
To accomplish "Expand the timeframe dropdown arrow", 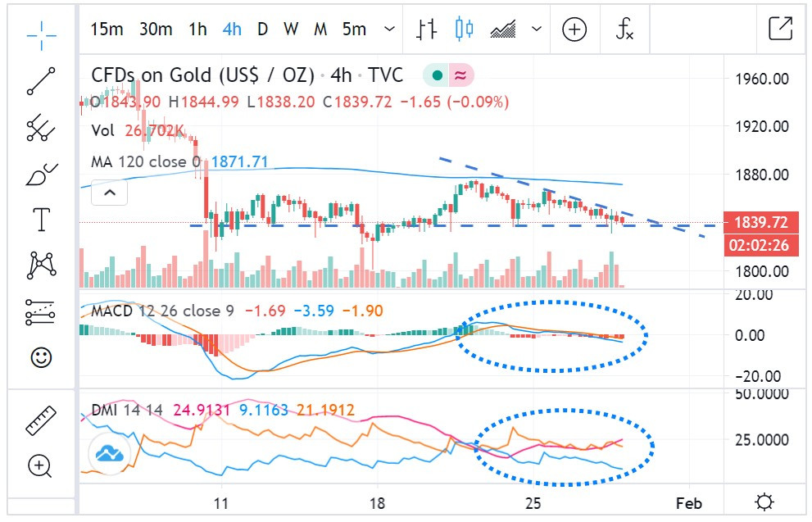I will point(389,30).
